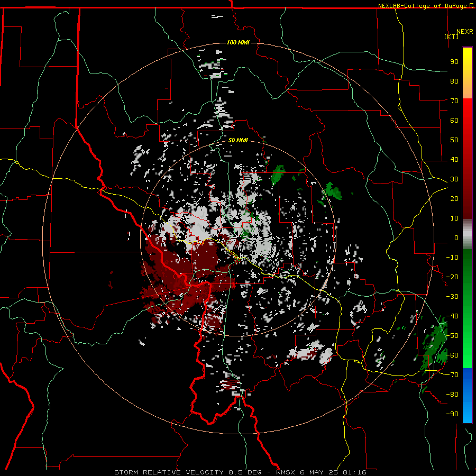Screen dimensions: 476x476
Task: Click the positive 30 scale value
Action: [x=454, y=179]
